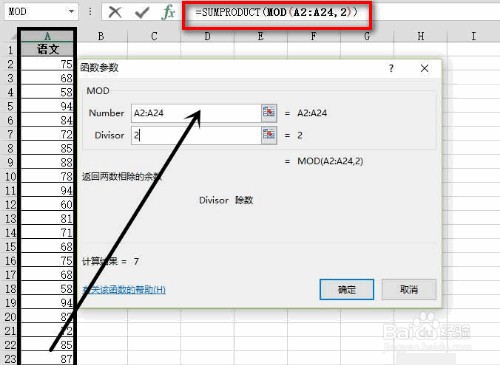The width and height of the screenshot is (500, 365).
Task: Click cell A12 with value 60
Action: (47, 204)
